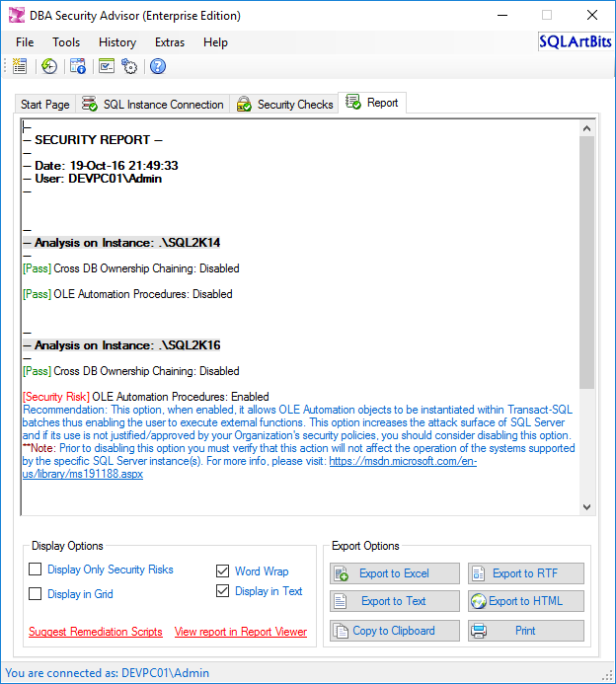Click the checklist options toolbar icon
This screenshot has height=684, width=616.
click(107, 66)
